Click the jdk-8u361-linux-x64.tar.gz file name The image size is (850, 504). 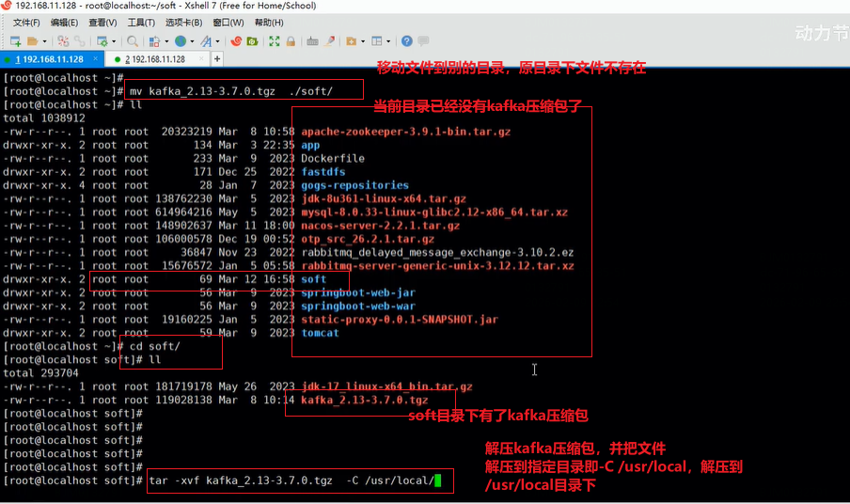384,199
